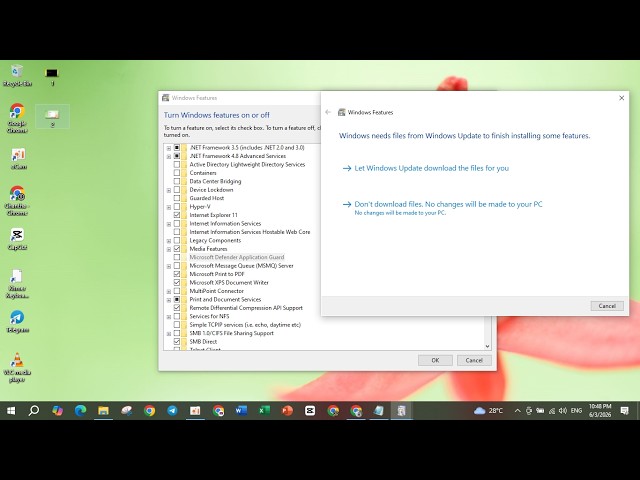Select the desktop folder named 1
This screenshot has height=480, width=640.
point(52,76)
